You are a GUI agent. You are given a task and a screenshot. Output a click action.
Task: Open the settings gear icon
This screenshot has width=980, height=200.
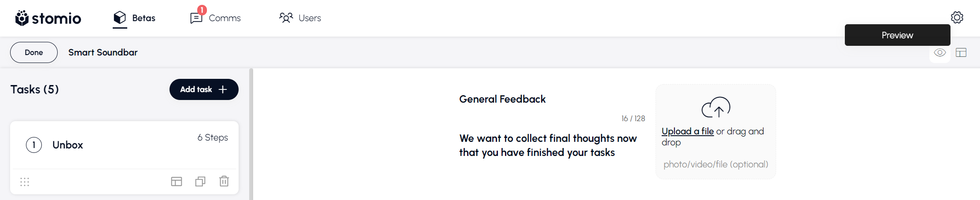click(957, 18)
